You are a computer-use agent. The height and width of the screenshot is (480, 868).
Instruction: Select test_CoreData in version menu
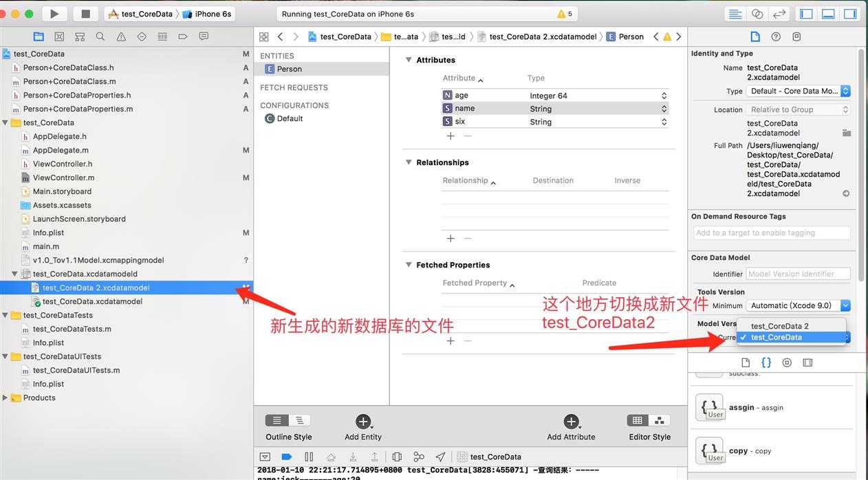pyautogui.click(x=791, y=337)
